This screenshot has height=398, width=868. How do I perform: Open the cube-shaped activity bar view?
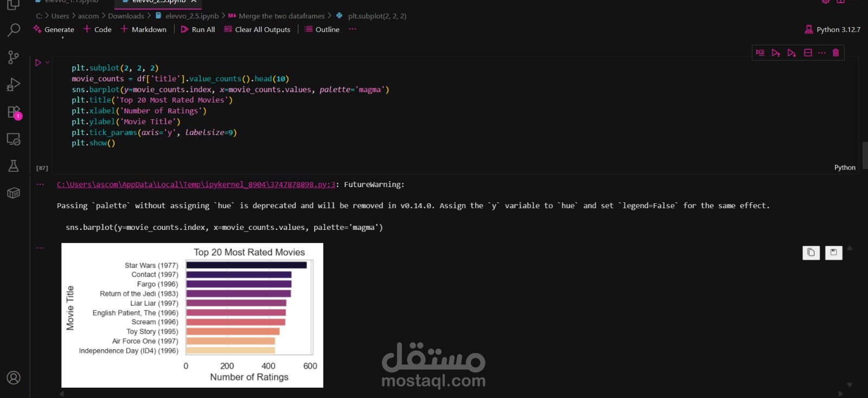point(14,193)
